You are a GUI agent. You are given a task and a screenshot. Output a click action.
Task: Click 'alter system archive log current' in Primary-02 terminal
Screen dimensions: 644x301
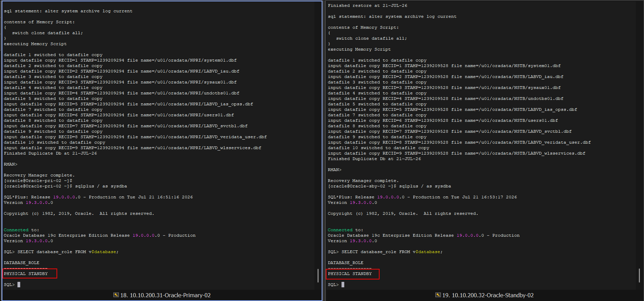coord(89,11)
